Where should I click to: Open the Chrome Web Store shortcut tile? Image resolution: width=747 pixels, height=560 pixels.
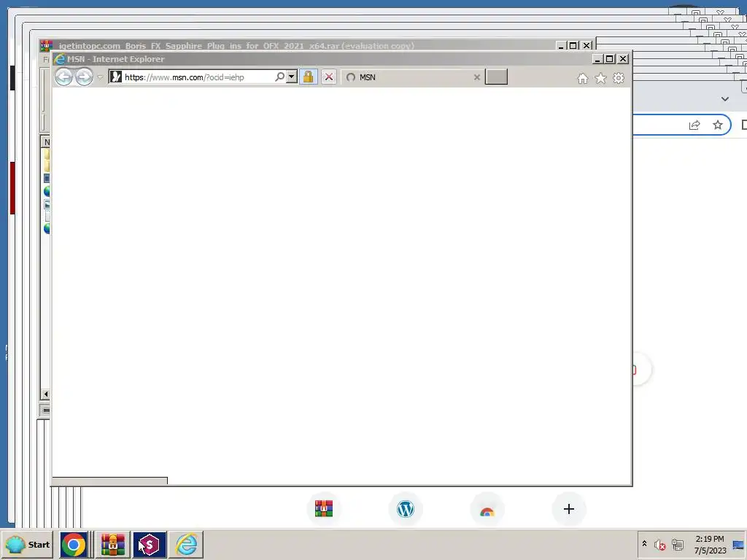[487, 508]
